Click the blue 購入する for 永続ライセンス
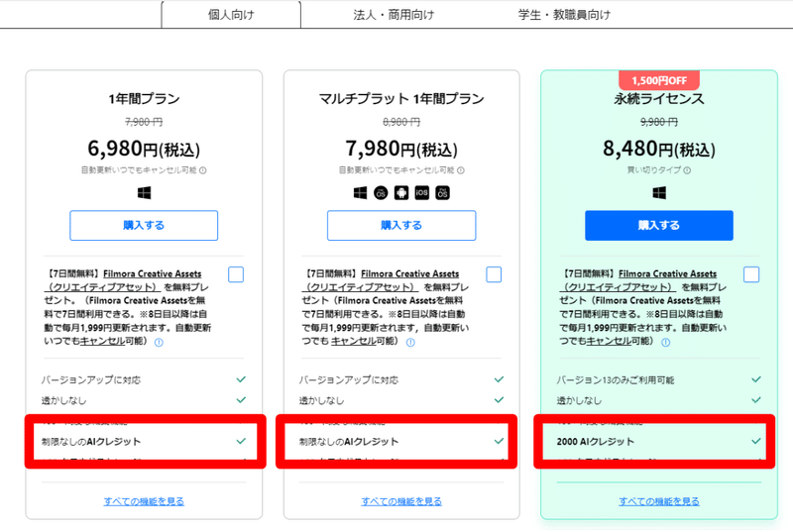Screen dimensions: 793x532 point(659,225)
